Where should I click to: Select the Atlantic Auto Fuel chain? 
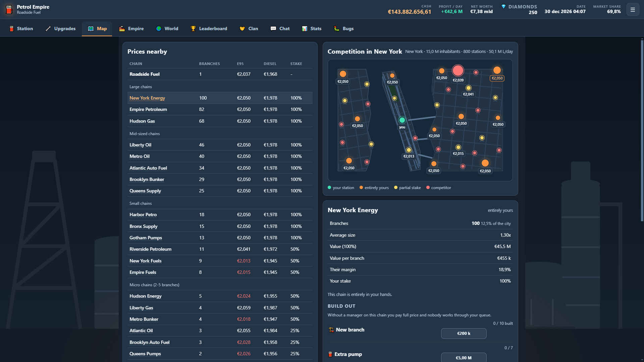[x=148, y=168]
